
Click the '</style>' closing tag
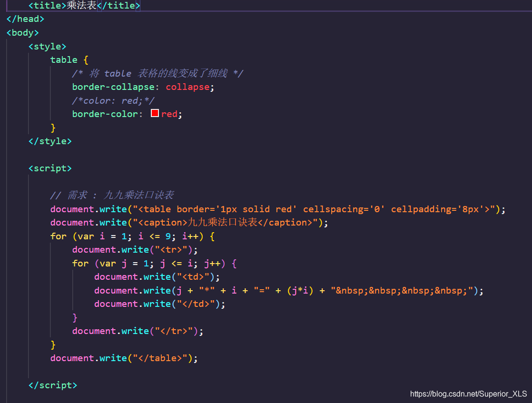click(x=50, y=141)
